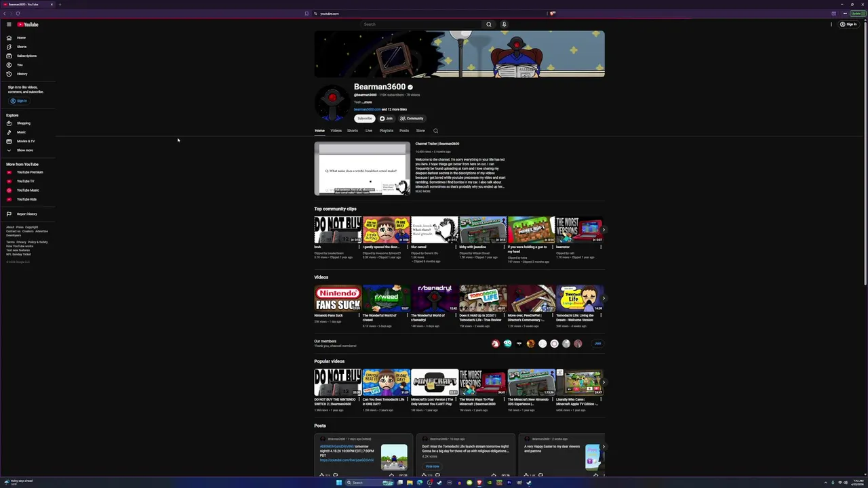Expand Show more in the Explore section

tap(24, 150)
